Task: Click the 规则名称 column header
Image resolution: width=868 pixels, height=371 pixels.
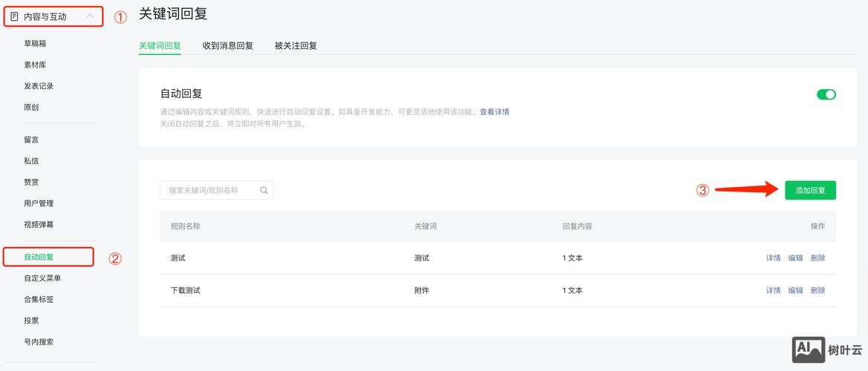Action: (186, 226)
